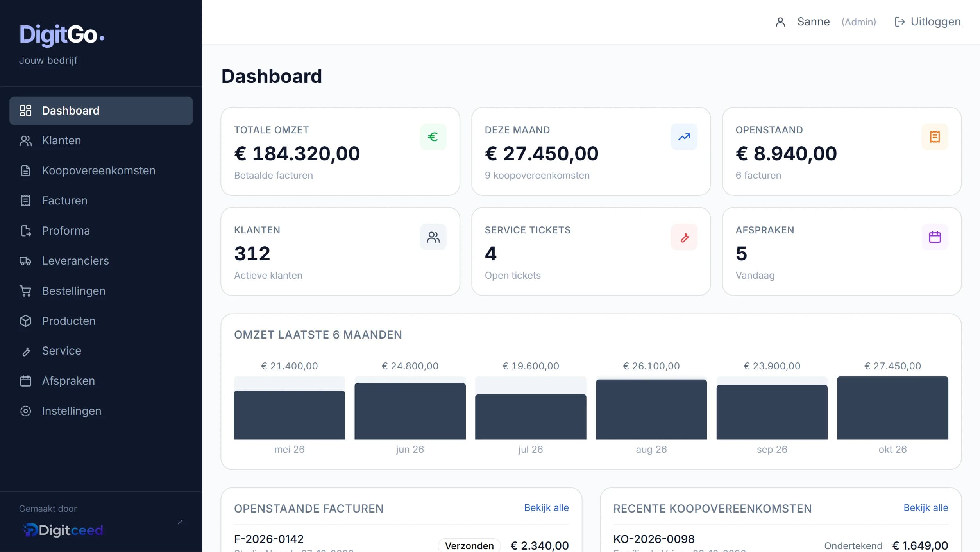Image resolution: width=980 pixels, height=552 pixels.
Task: Select the okt 26 revenue bar
Action: click(892, 408)
